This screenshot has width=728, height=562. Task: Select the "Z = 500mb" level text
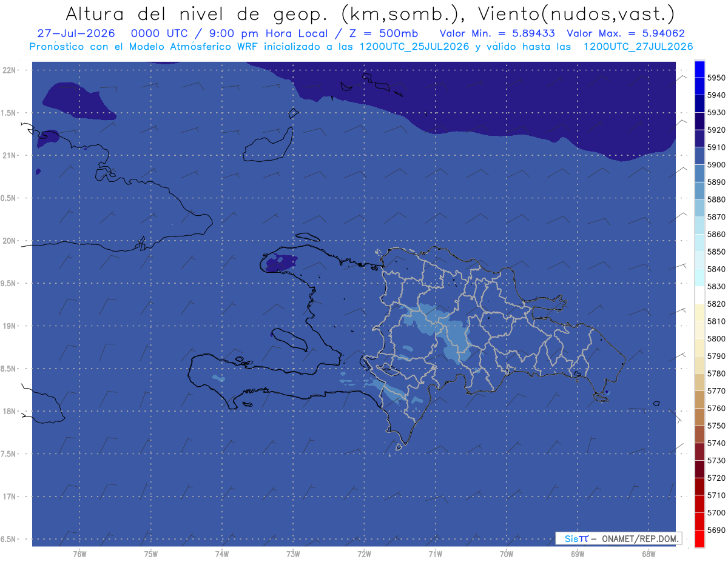(x=385, y=33)
